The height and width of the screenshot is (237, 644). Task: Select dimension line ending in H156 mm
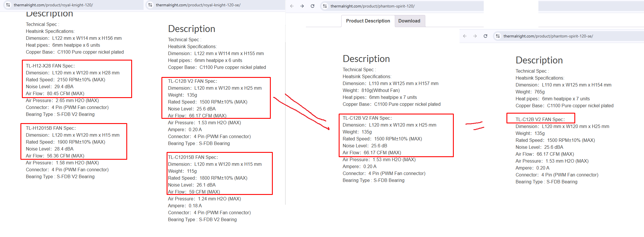74,38
